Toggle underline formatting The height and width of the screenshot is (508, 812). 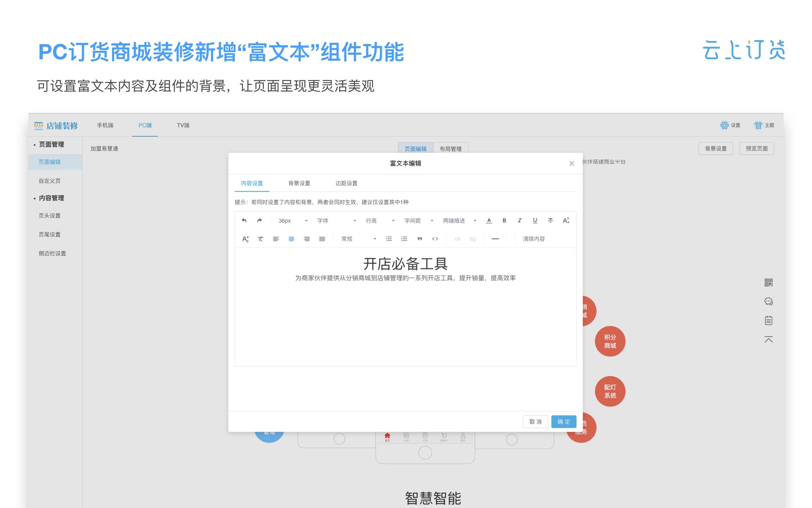coord(535,221)
